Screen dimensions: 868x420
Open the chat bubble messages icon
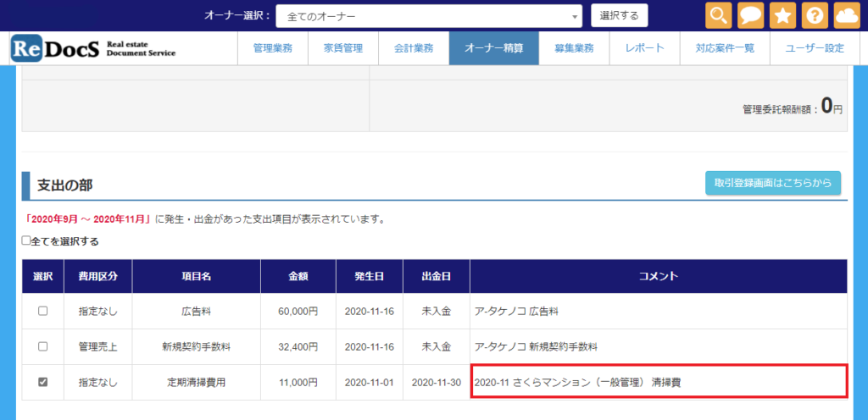pos(751,15)
